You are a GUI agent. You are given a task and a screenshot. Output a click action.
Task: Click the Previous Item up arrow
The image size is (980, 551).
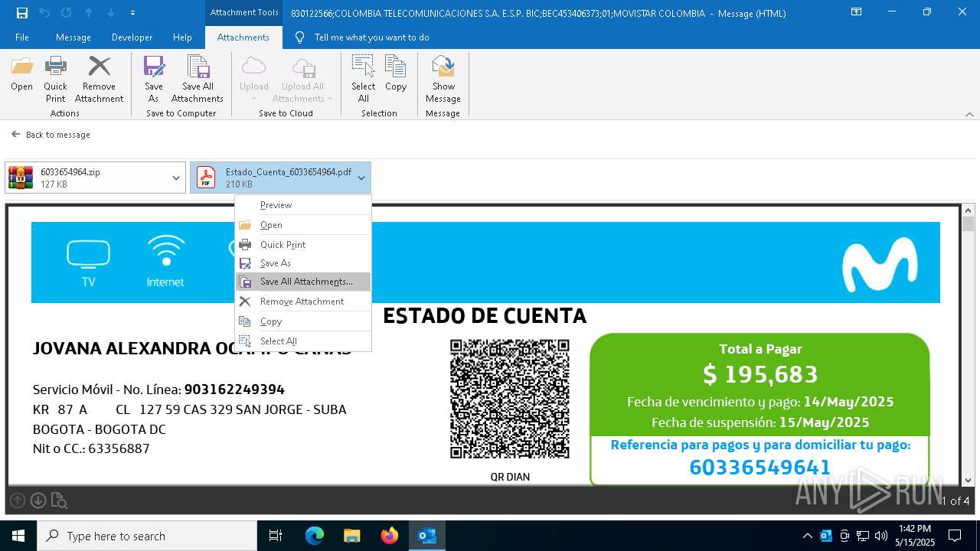pos(89,13)
